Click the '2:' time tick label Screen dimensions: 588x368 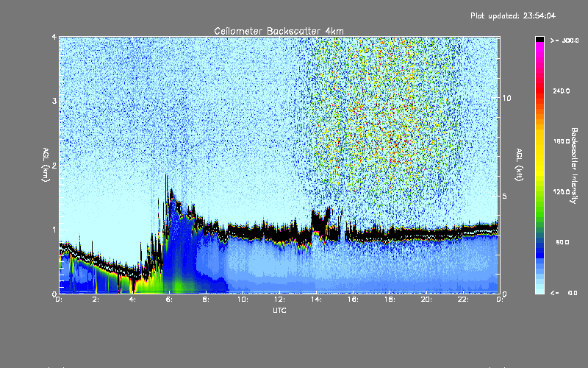(96, 300)
